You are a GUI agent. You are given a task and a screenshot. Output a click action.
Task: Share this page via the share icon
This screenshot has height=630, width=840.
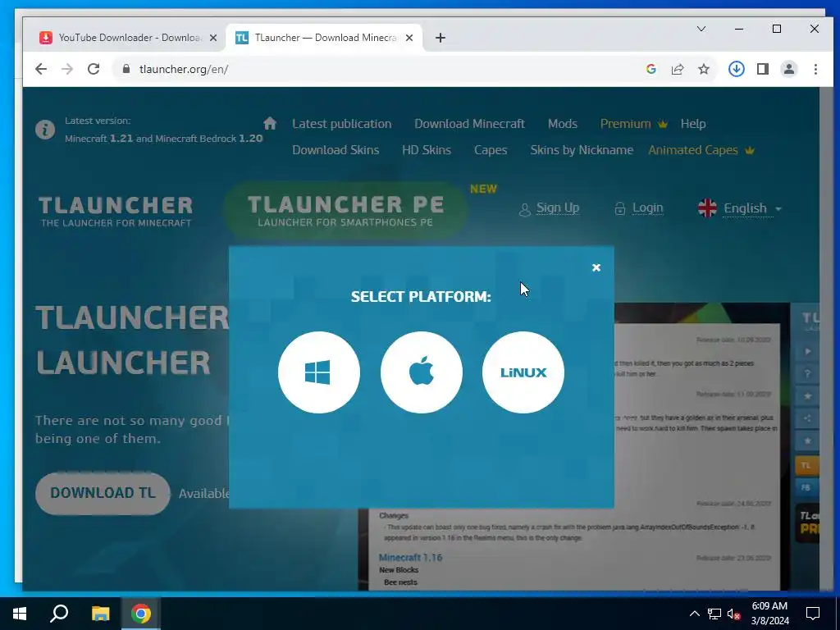(677, 69)
